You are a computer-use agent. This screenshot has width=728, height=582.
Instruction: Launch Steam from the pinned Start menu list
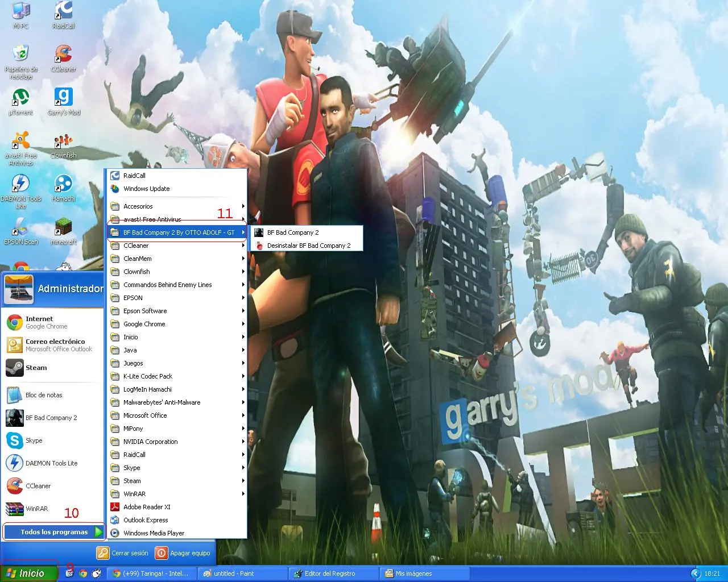(x=53, y=368)
